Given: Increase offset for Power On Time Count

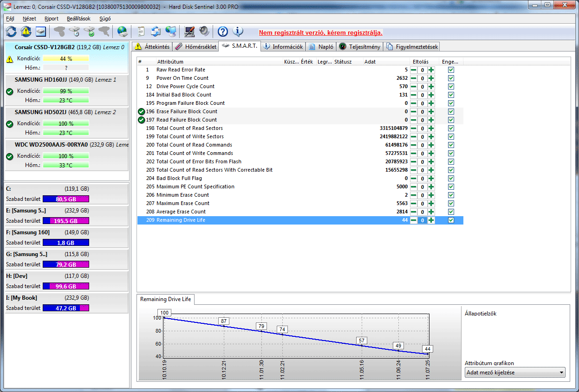Looking at the screenshot, I should pos(431,78).
